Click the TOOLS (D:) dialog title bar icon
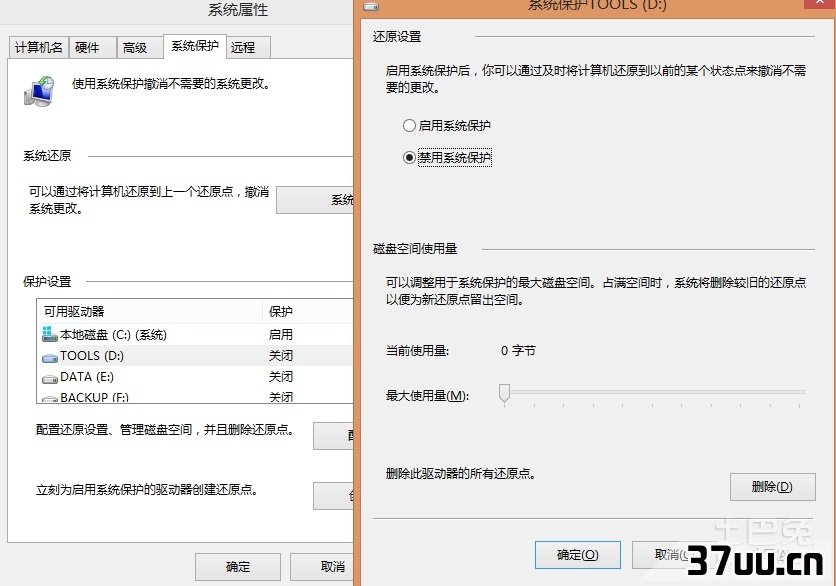 (371, 6)
